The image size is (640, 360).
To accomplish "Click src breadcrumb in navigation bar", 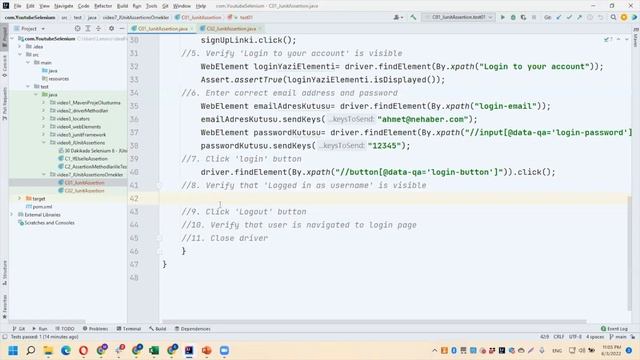I will pos(64,18).
